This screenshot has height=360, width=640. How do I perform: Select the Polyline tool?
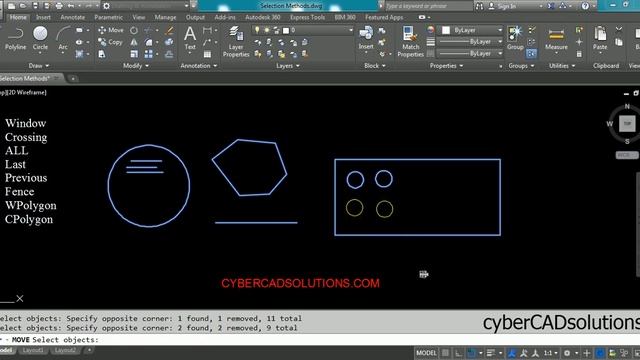coord(16,38)
